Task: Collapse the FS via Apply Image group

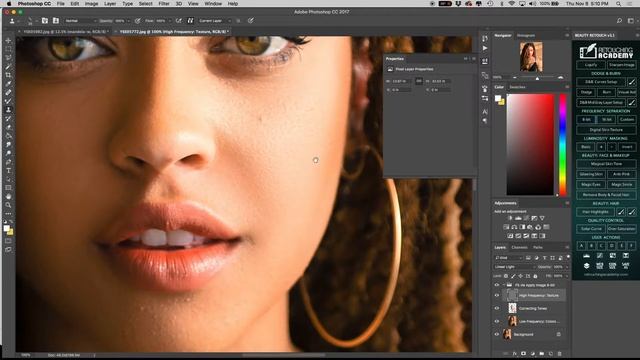Action: click(504, 285)
